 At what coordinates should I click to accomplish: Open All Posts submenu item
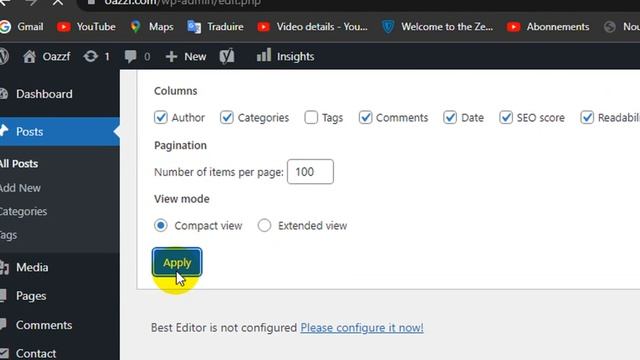[x=19, y=164]
